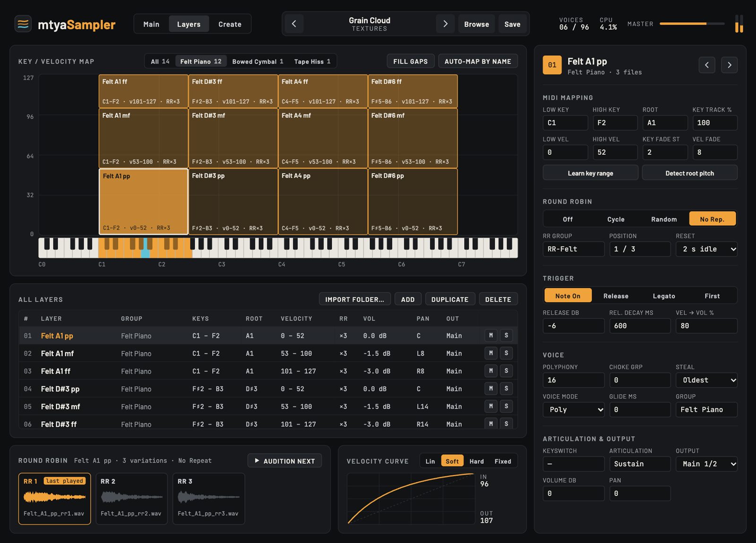756x543 pixels.
Task: Click Auto-Map By Name button
Action: pyautogui.click(x=478, y=61)
